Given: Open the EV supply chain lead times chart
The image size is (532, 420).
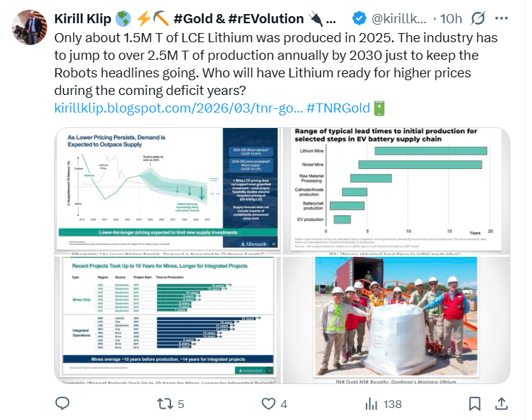Looking at the screenshot, I should [x=395, y=190].
